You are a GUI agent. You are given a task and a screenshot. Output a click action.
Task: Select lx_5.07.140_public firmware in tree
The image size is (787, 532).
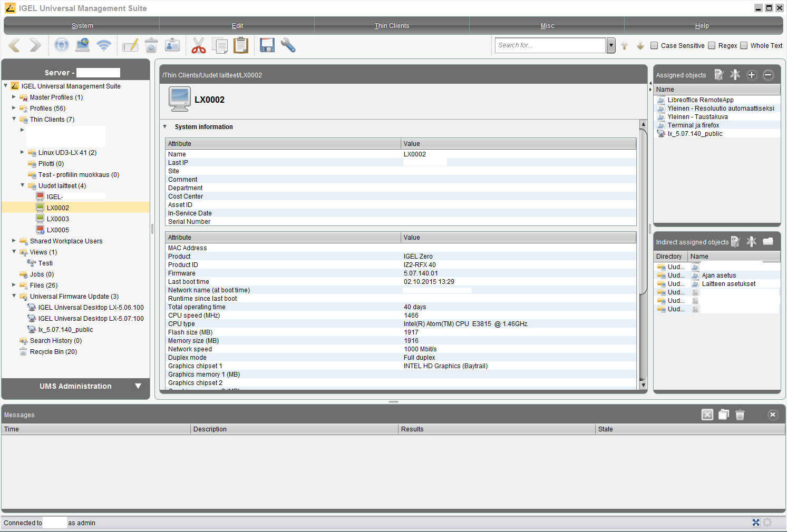coord(65,329)
